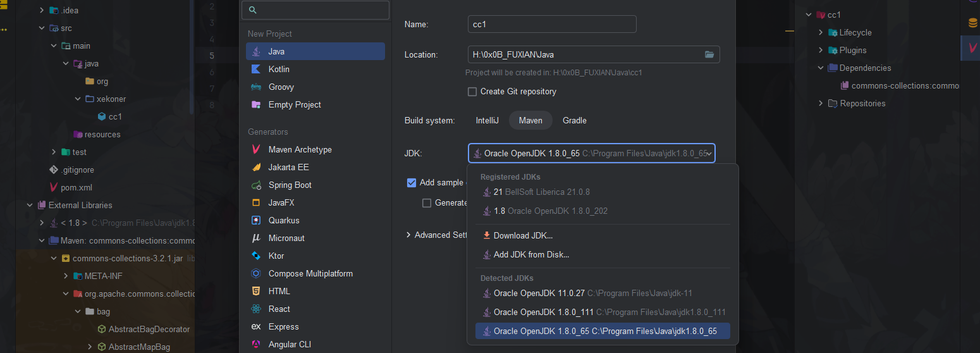Select the resources folder
This screenshot has width=980, height=353.
coord(97,135)
